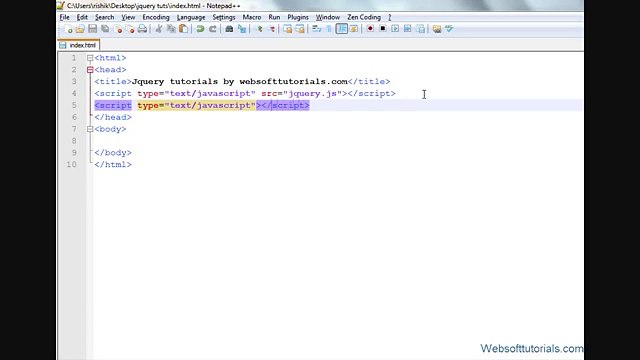
Task: Click line number 1 in margin
Action: coord(74,58)
